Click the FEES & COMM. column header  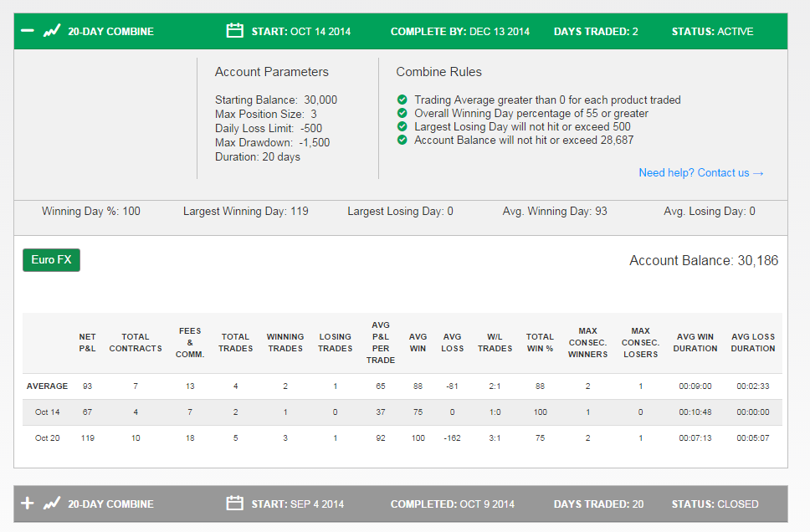click(190, 342)
